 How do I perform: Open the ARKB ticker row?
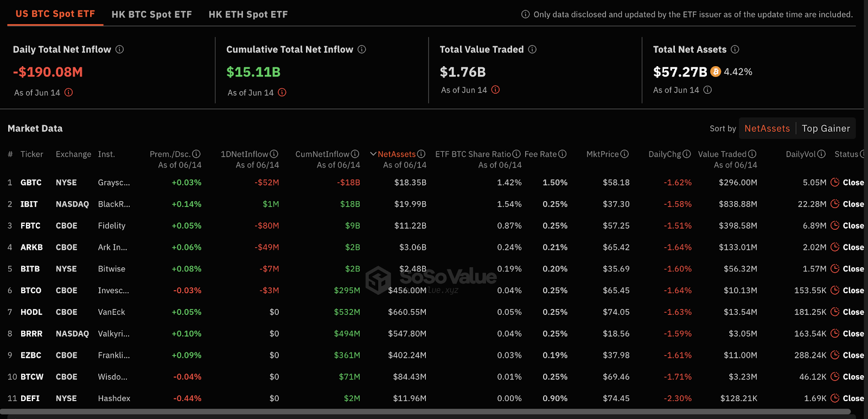31,247
